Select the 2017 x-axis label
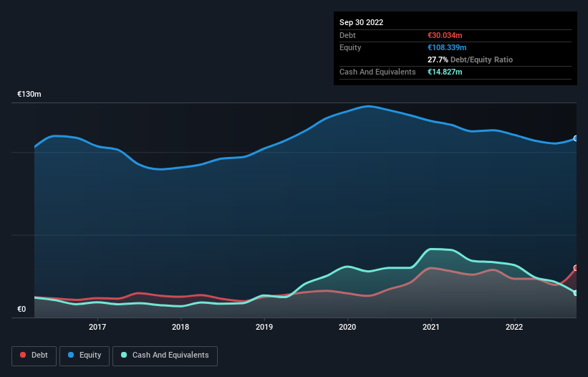The image size is (588, 377). [97, 327]
